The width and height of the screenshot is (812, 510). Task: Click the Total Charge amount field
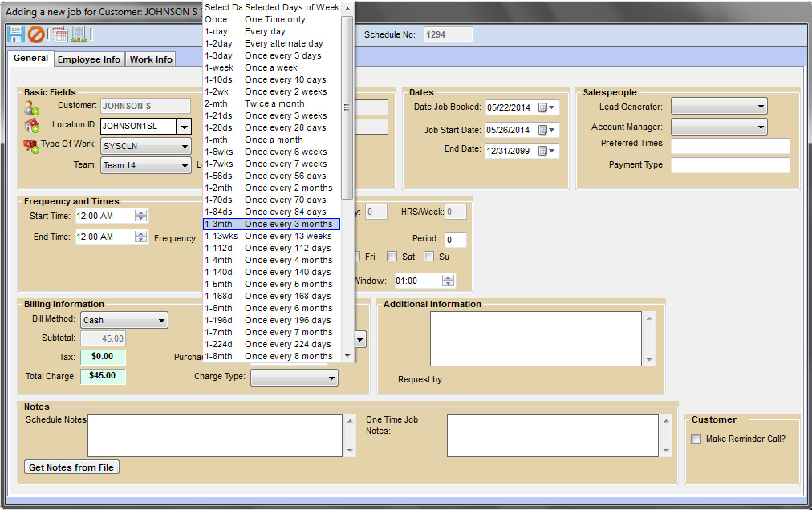pyautogui.click(x=103, y=376)
